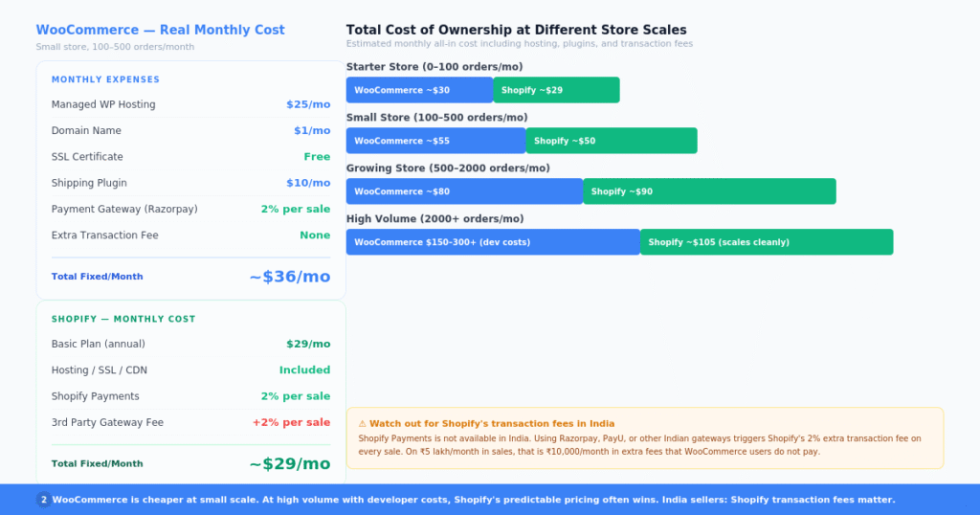The height and width of the screenshot is (515, 980).
Task: Click the footer 'WooCommerce is cheaper at small scale' text
Action: click(474, 500)
